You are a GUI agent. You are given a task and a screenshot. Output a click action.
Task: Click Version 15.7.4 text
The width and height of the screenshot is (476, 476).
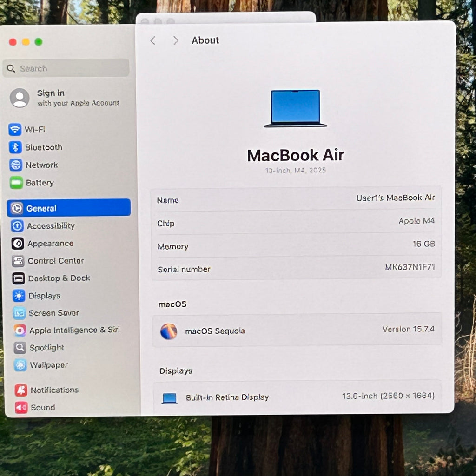[408, 329]
